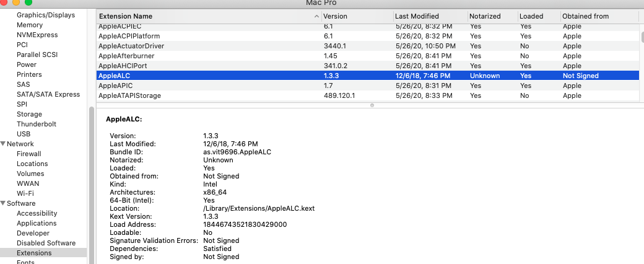
Task: Select AppleActuatorDriver extension row
Action: pyautogui.click(x=368, y=46)
